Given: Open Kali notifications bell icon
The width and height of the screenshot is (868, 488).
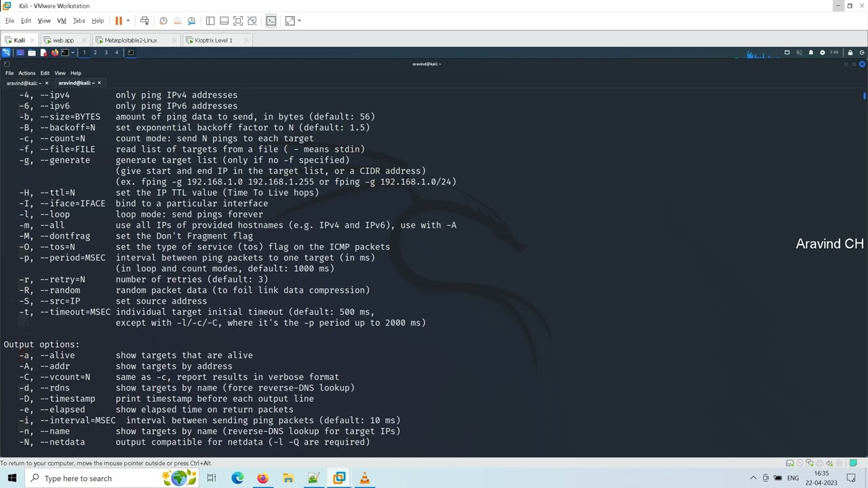Looking at the screenshot, I should (x=810, y=52).
